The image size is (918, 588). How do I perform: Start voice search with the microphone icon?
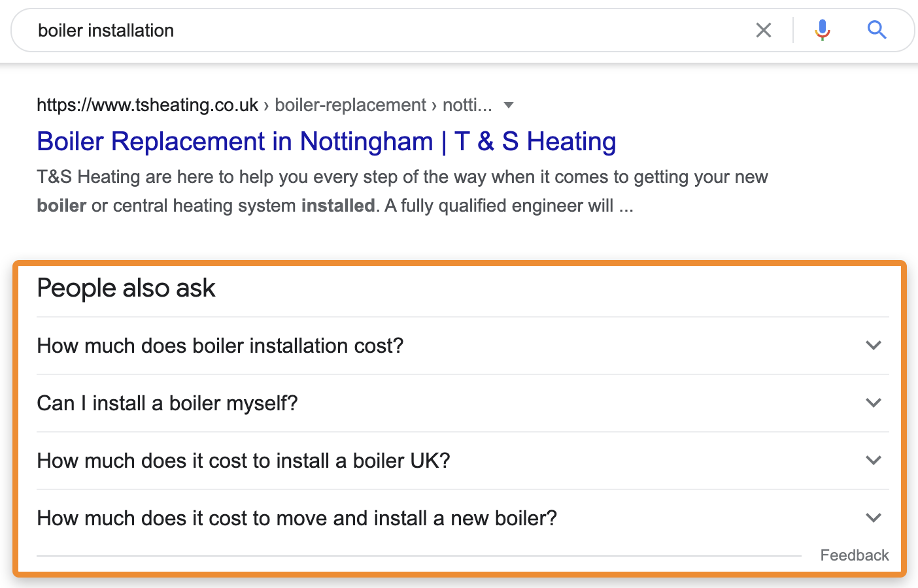822,30
